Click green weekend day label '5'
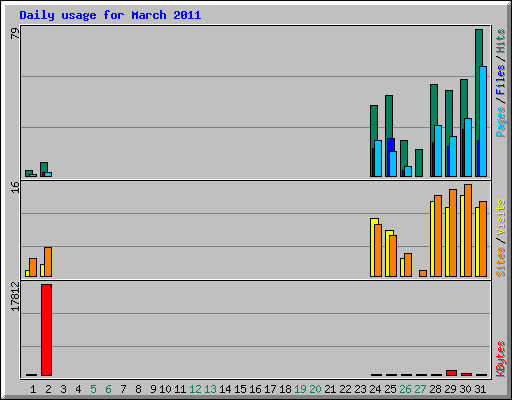The image size is (512, 400). (x=93, y=389)
